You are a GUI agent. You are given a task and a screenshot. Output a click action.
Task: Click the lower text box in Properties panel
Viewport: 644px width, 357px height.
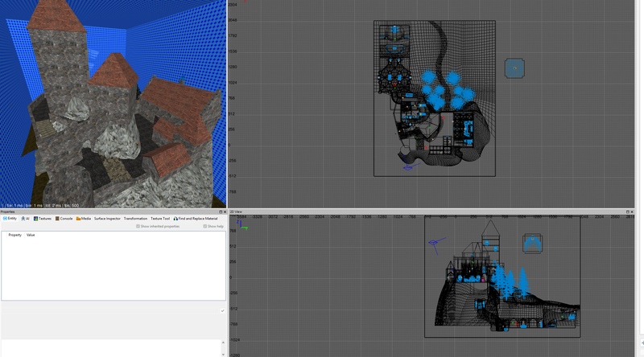tap(111, 348)
